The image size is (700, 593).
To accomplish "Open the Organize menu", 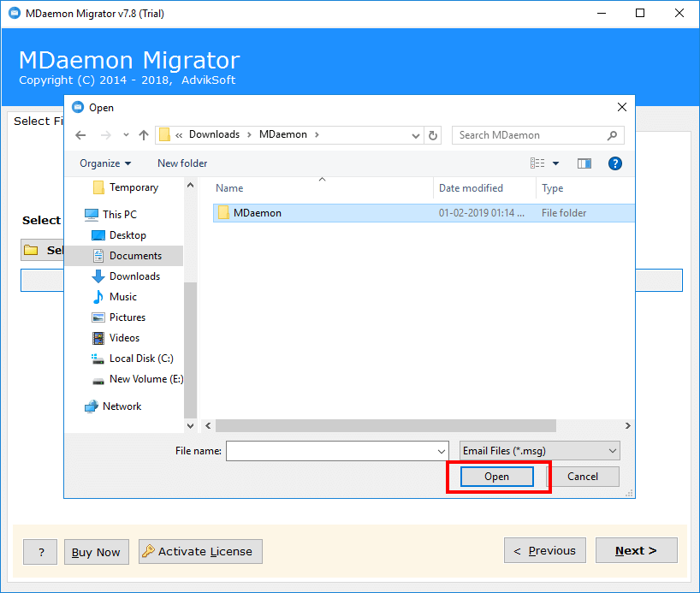I will tap(105, 163).
